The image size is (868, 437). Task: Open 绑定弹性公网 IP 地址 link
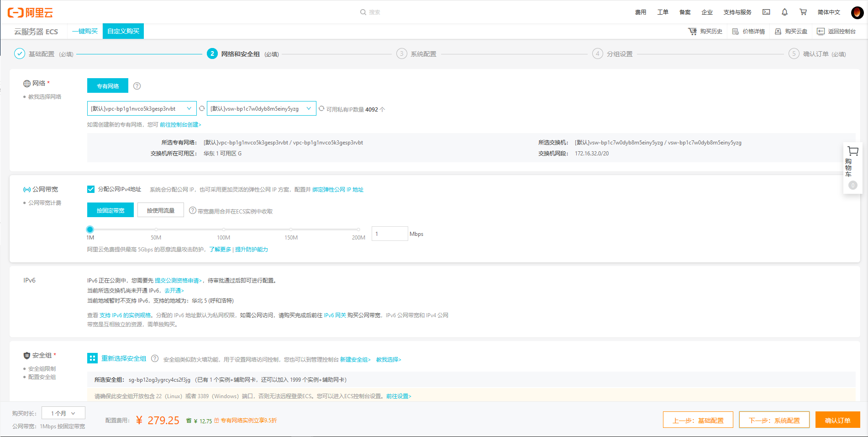coord(338,190)
